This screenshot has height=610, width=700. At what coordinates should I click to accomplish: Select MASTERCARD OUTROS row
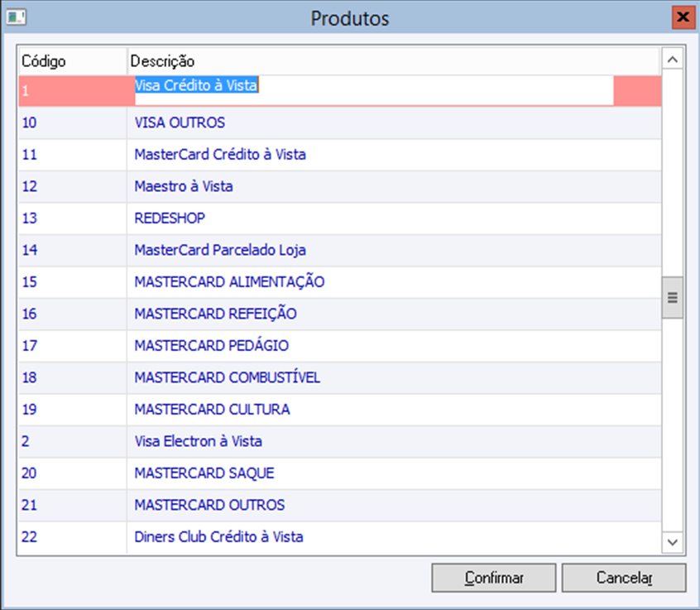click(x=340, y=505)
